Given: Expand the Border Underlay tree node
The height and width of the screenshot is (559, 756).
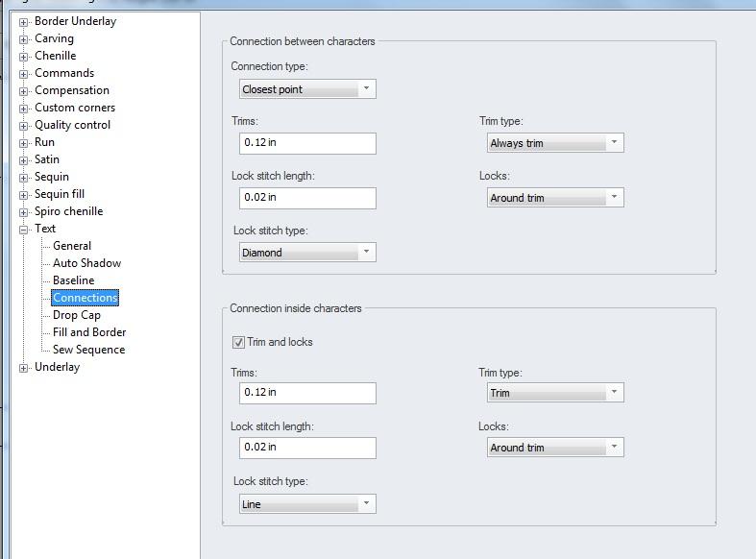Looking at the screenshot, I should click(24, 21).
